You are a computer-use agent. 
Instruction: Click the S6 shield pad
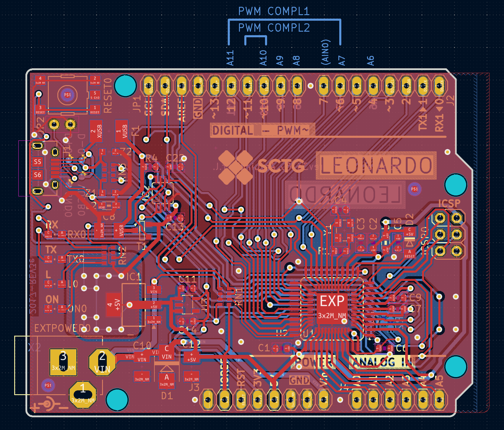(x=38, y=175)
